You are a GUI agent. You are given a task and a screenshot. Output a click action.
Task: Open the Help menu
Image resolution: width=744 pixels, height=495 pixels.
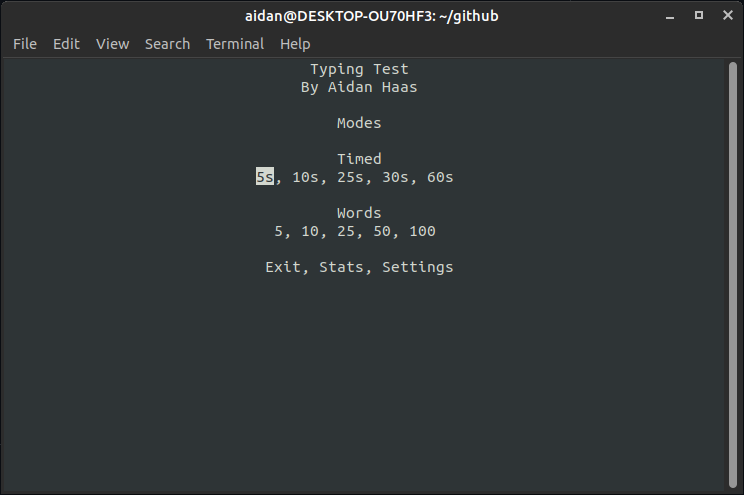tap(295, 44)
